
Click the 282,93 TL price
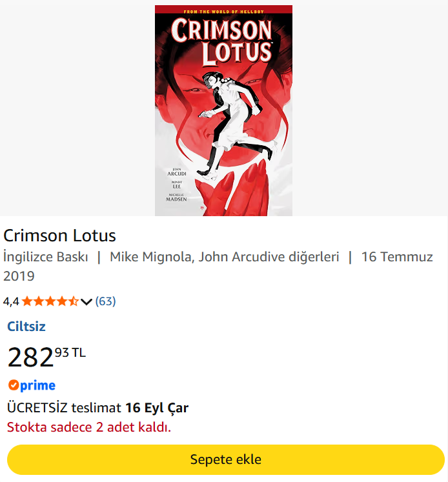(46, 357)
